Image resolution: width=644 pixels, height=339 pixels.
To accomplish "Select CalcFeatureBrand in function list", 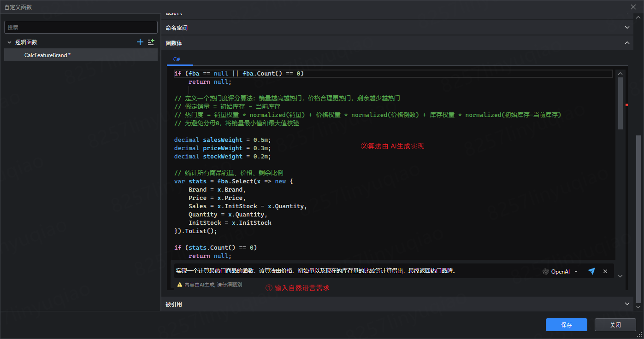I will (x=47, y=55).
